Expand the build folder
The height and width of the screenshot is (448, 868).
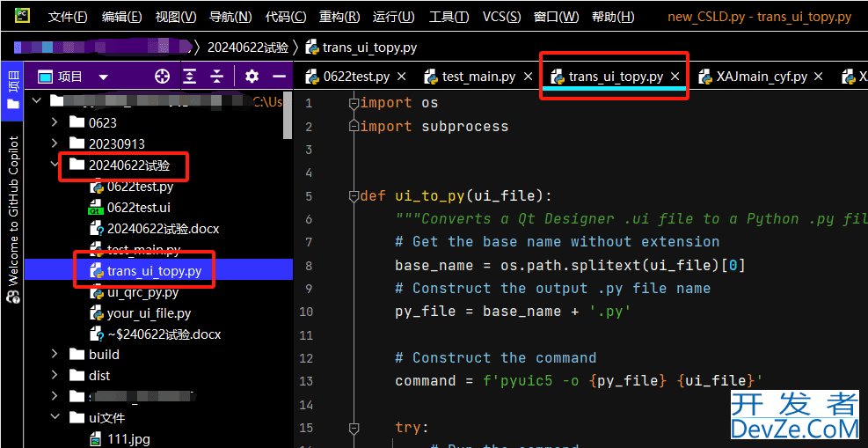click(55, 354)
